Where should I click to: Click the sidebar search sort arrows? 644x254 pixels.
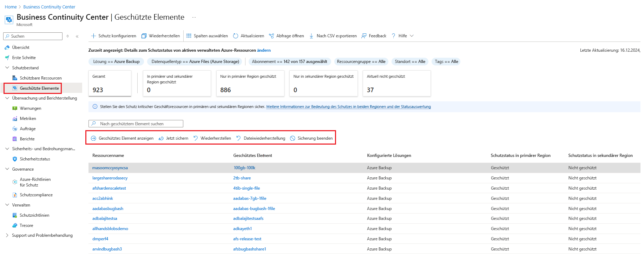(67, 36)
